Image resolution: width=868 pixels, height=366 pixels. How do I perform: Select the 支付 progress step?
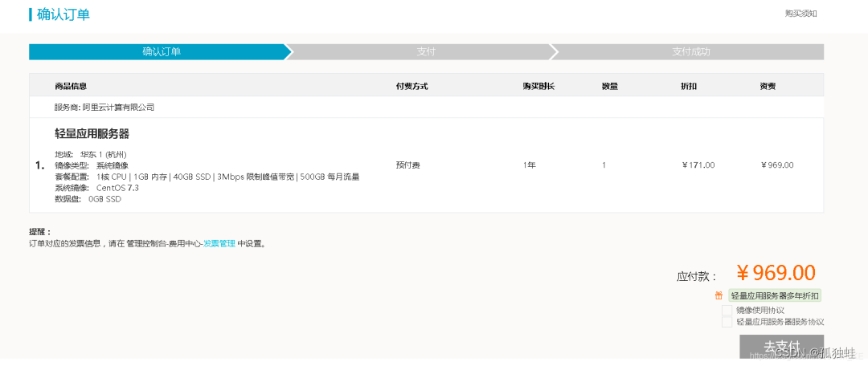[426, 52]
